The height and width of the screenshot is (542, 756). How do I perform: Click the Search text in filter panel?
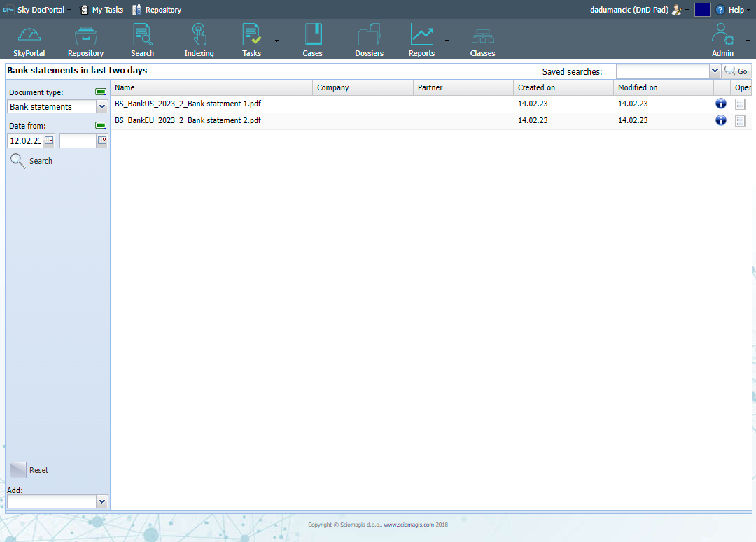(x=41, y=161)
